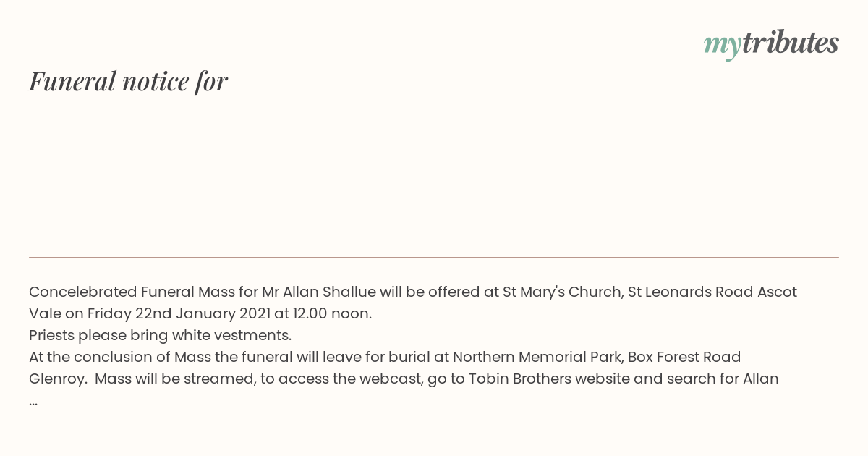Click the mytributes logo
The height and width of the screenshot is (456, 868).
771,43
